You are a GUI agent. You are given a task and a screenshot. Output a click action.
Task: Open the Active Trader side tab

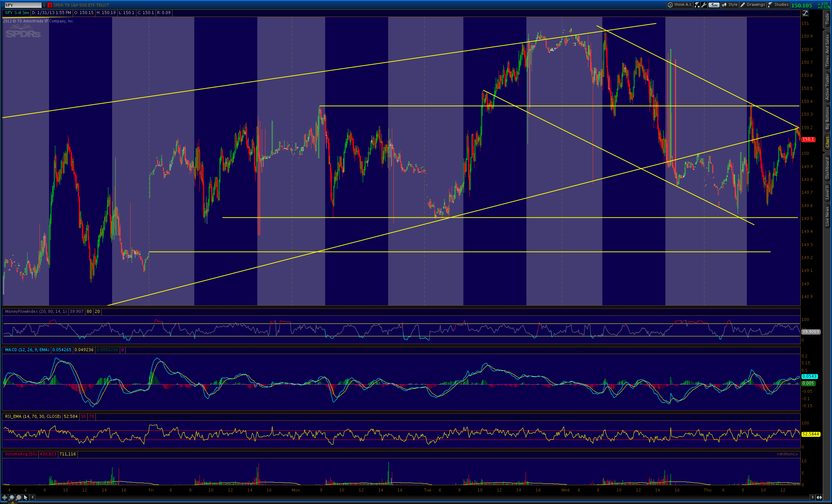827,87
